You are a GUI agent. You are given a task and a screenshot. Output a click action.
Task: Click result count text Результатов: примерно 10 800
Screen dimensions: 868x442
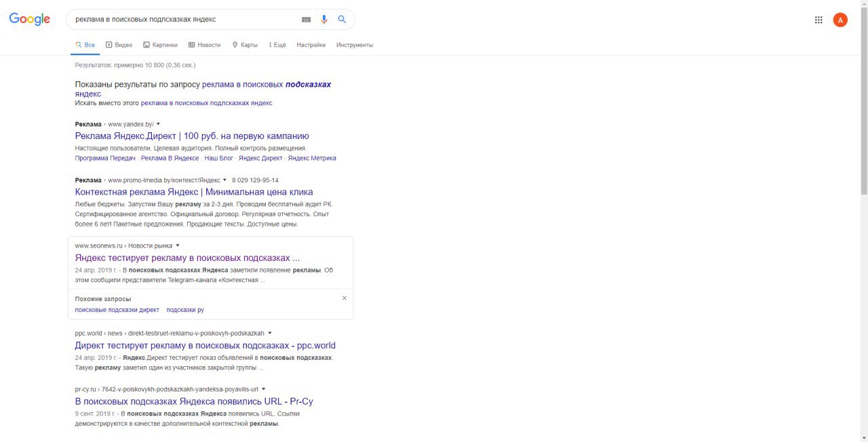pyautogui.click(x=135, y=65)
